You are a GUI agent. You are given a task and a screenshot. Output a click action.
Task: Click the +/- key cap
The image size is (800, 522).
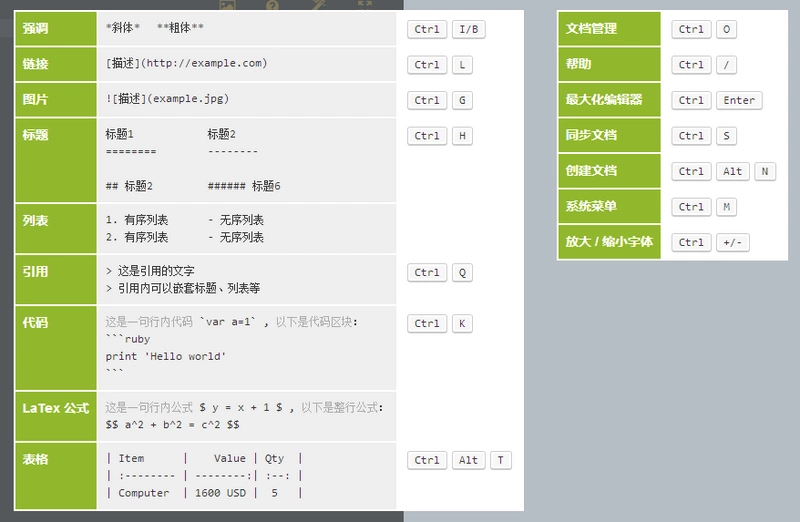[x=733, y=242]
